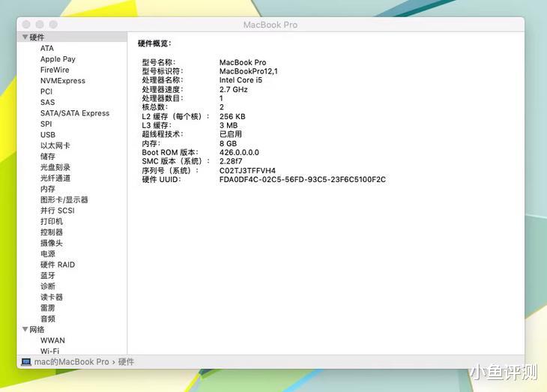Open 硬件 RAID section
The height and width of the screenshot is (392, 547).
coord(58,265)
